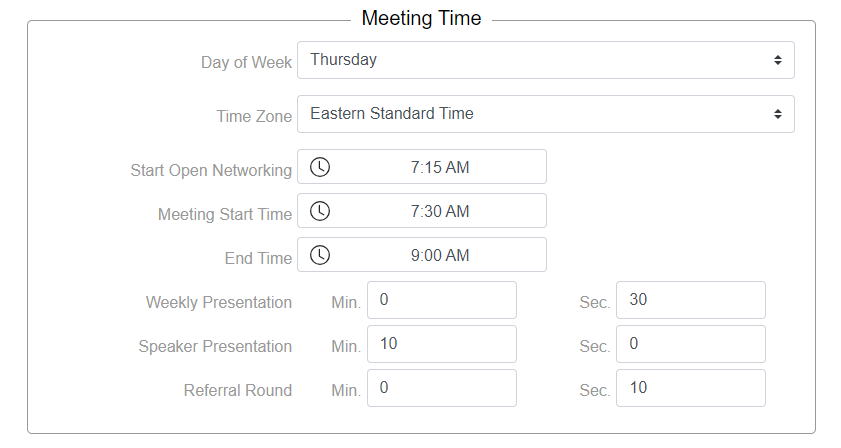Click the Weekly Presentation seconds field

(x=690, y=300)
